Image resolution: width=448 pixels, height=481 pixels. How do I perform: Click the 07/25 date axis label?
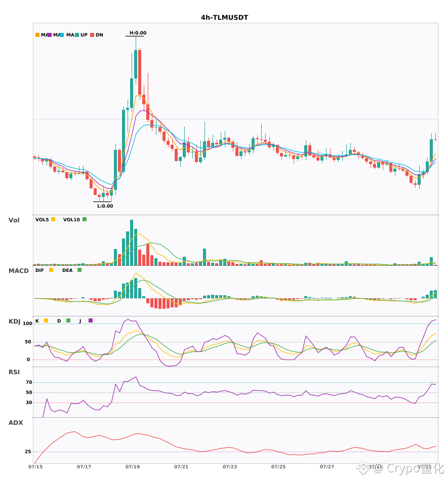[278, 467]
